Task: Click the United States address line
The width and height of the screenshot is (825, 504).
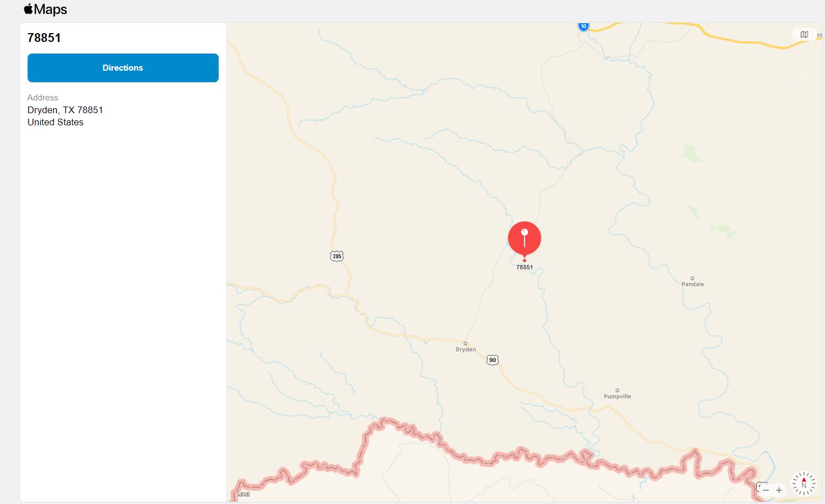Action: click(x=55, y=122)
